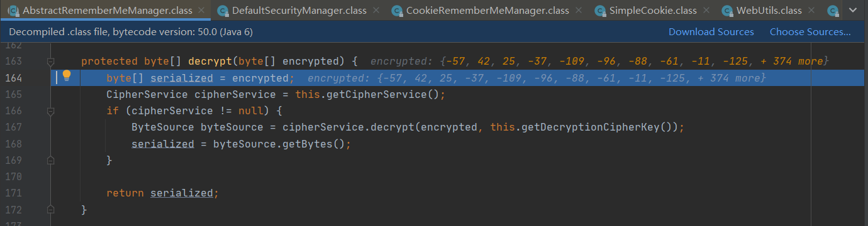Close the SimpleCookie.class tab
868x226 pixels.
click(x=708, y=11)
